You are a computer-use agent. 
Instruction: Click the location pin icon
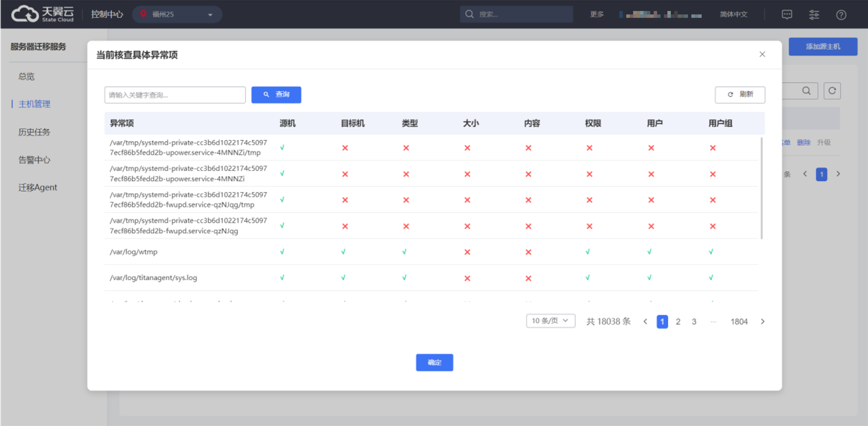pyautogui.click(x=143, y=14)
